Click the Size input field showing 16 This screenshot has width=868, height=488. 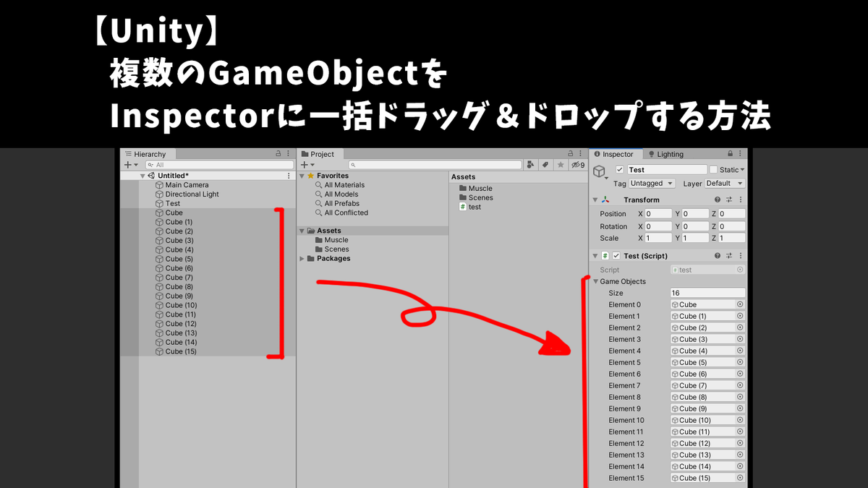707,292
